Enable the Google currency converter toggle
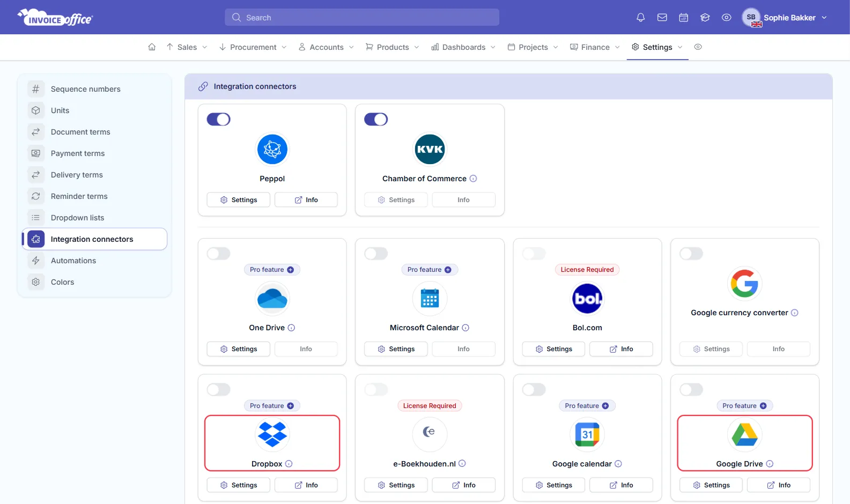This screenshot has width=850, height=504. click(x=691, y=253)
